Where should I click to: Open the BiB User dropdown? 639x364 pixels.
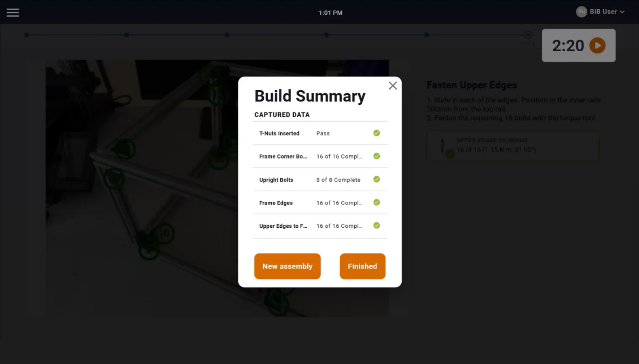click(x=607, y=12)
